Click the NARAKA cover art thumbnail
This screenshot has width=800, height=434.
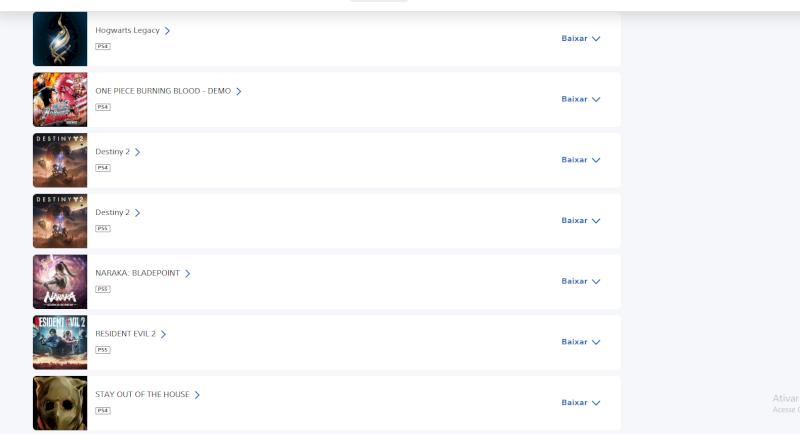60,282
